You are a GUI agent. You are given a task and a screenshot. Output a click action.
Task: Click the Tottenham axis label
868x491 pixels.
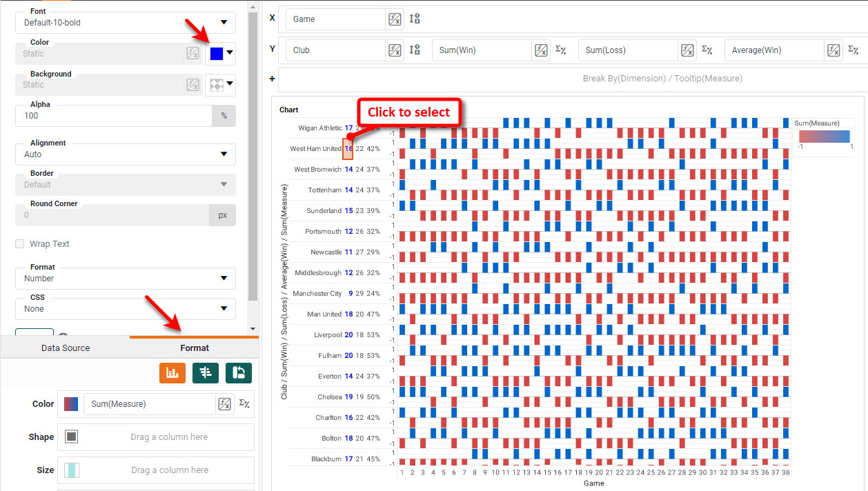click(324, 190)
